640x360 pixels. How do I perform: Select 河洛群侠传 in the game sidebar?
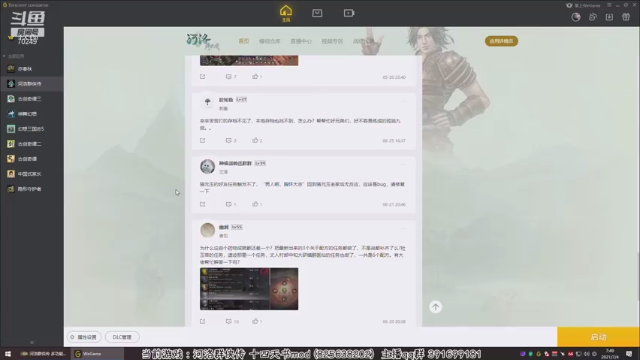(x=31, y=84)
